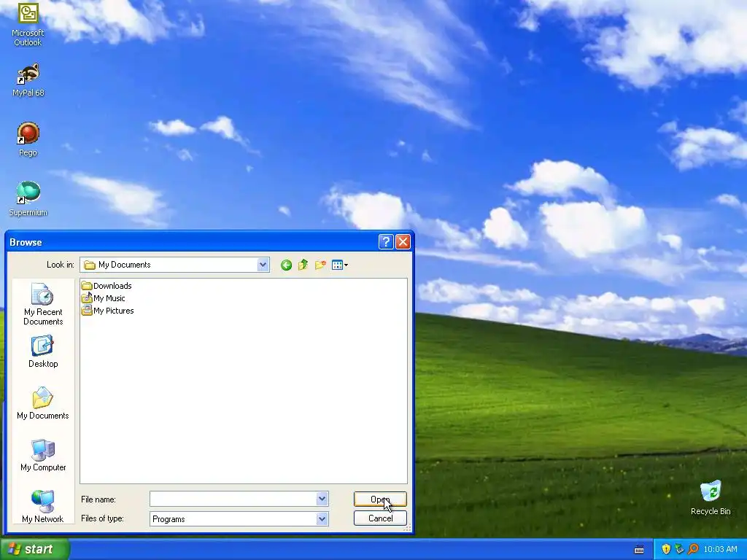Jump to Desktop in places bar
The width and height of the screenshot is (747, 560).
[43, 352]
